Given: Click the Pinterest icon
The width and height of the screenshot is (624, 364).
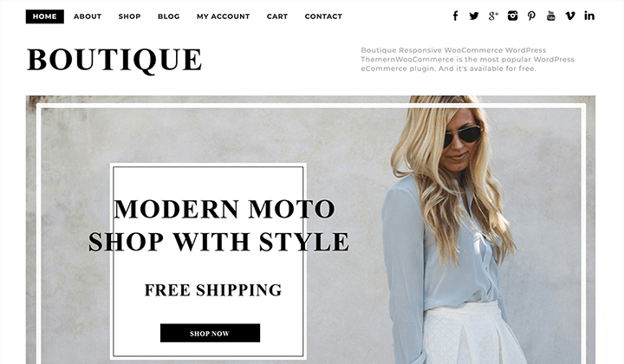Looking at the screenshot, I should 531,16.
